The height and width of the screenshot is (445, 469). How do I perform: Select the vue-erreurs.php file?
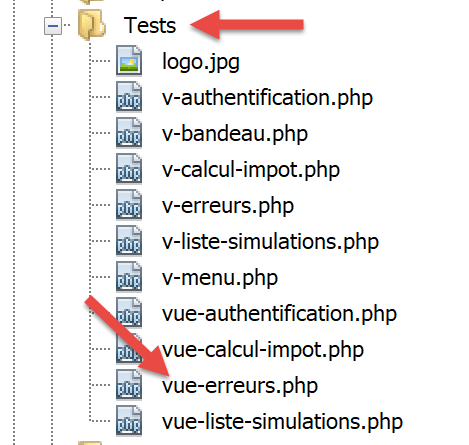click(x=240, y=386)
